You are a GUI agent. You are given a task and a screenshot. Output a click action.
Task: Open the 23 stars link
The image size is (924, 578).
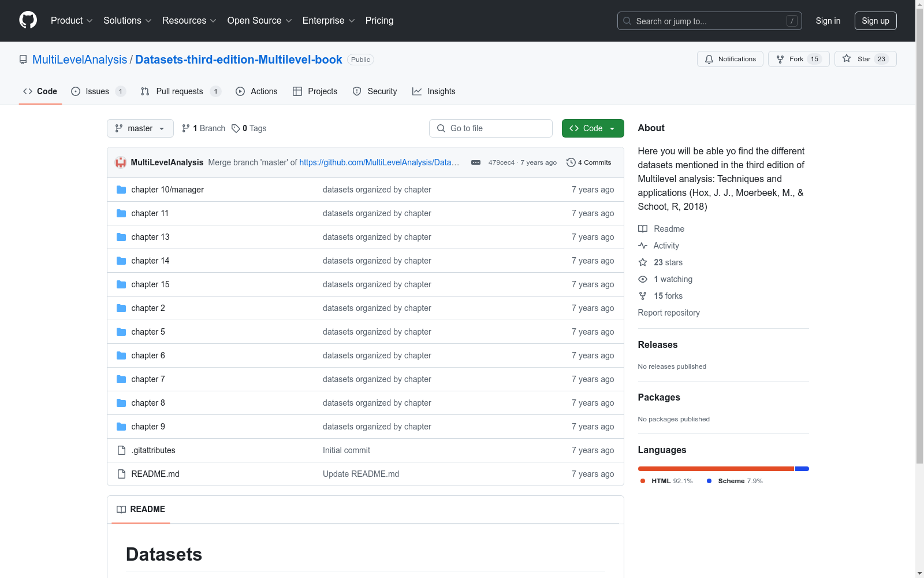[668, 262]
